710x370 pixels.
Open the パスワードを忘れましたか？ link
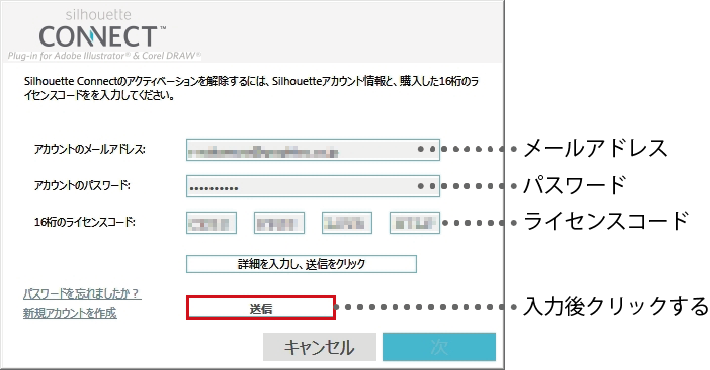click(82, 294)
